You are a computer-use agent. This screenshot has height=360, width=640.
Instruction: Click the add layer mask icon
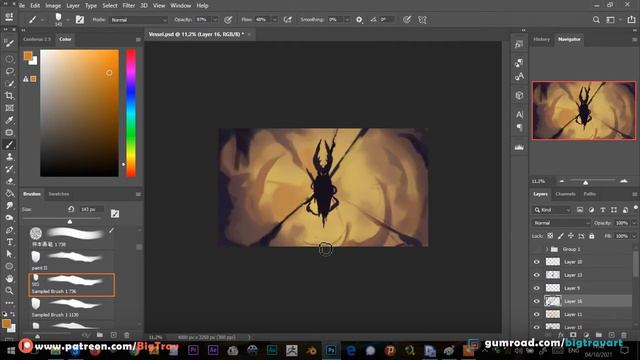[573, 335]
